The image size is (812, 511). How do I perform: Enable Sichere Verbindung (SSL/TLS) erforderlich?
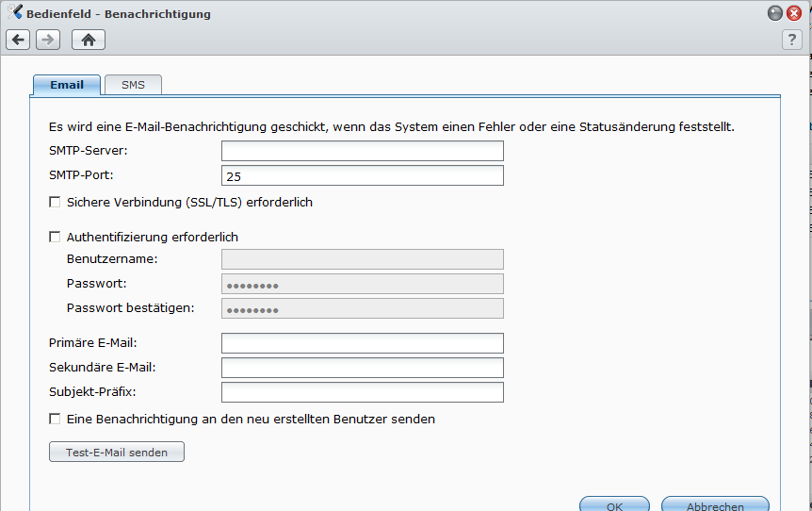pyautogui.click(x=55, y=202)
